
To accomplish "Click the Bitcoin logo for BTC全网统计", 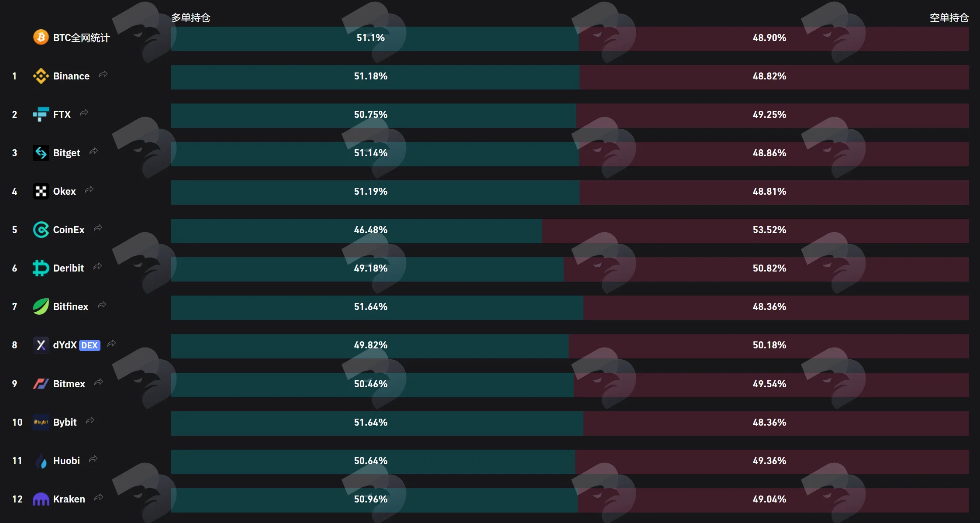I will coord(41,38).
